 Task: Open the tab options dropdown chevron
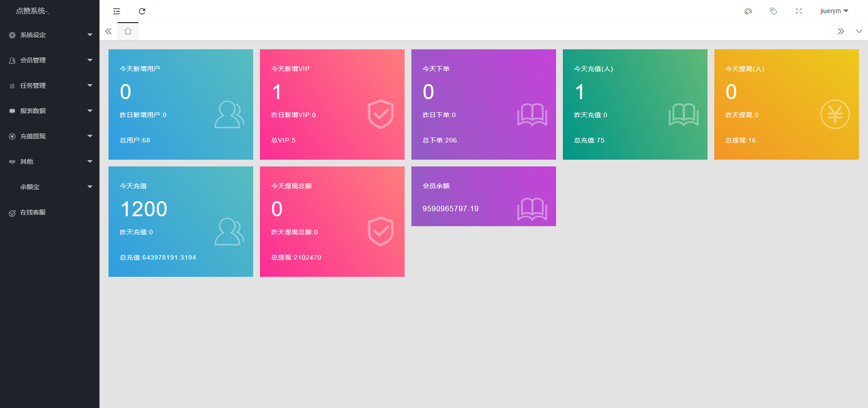pos(859,31)
